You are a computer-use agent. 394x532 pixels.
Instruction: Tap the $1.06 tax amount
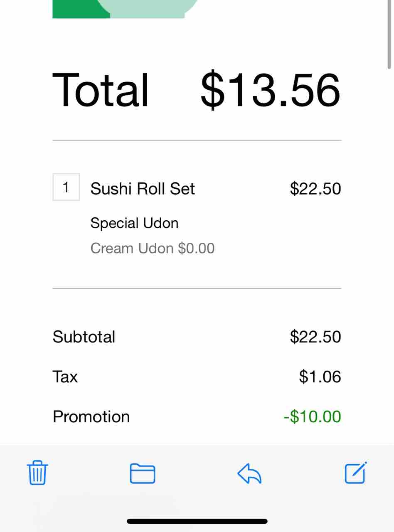click(320, 377)
